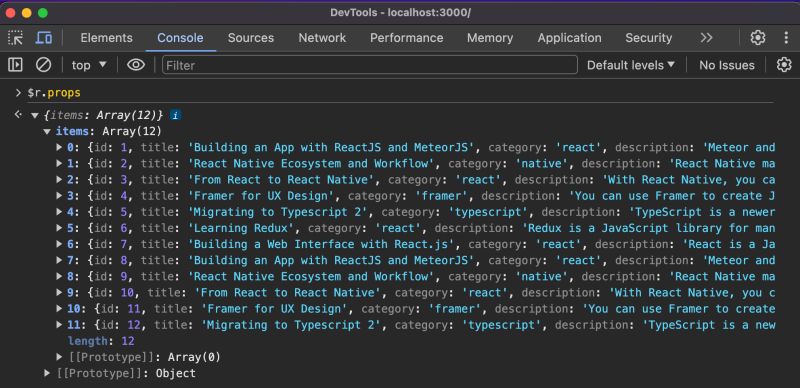Close the DevTools window red button
The height and width of the screenshot is (388, 800).
(x=11, y=13)
